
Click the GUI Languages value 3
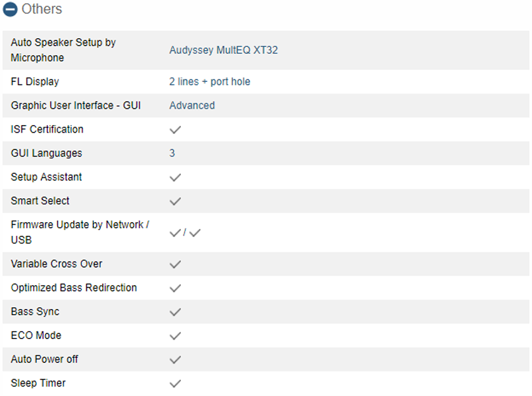172,153
